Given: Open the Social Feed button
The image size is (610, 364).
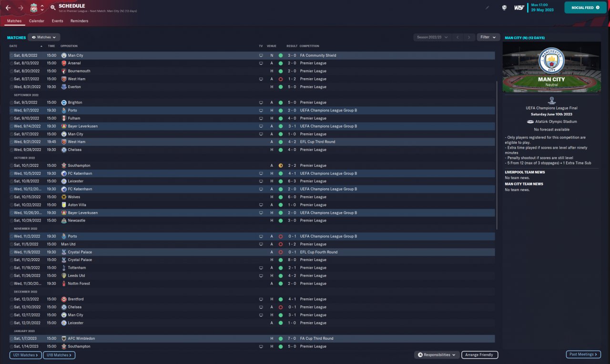Looking at the screenshot, I should pos(585,8).
